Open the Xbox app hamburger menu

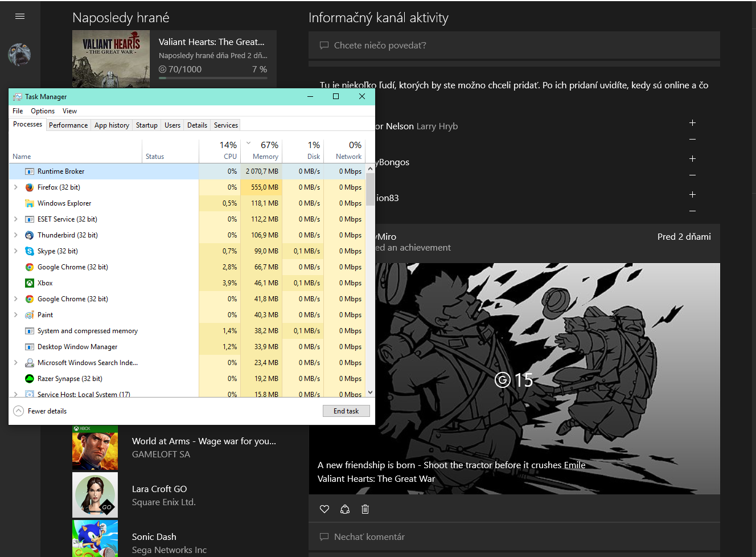[x=20, y=17]
